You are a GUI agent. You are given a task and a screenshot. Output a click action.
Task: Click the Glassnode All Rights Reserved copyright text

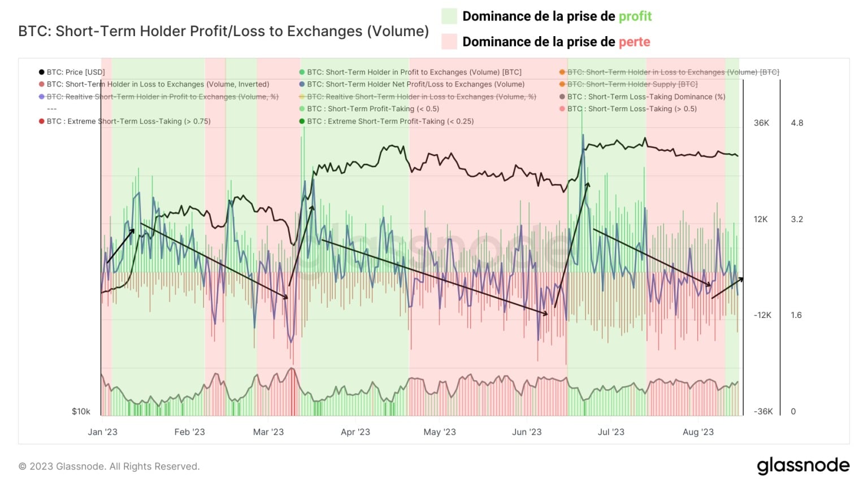(x=109, y=467)
